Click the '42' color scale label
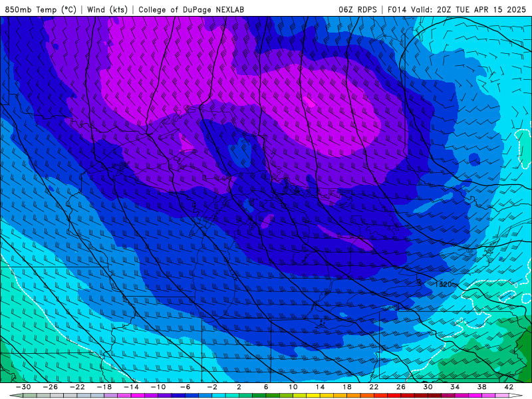 pos(509,387)
